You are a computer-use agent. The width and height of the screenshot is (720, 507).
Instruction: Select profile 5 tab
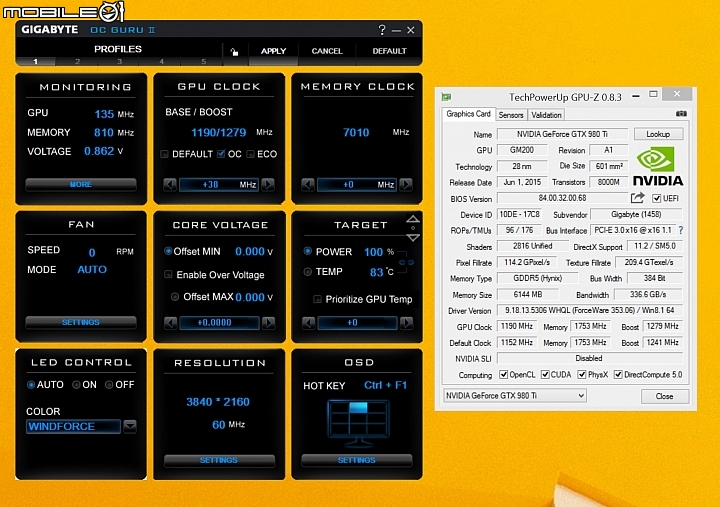203,62
